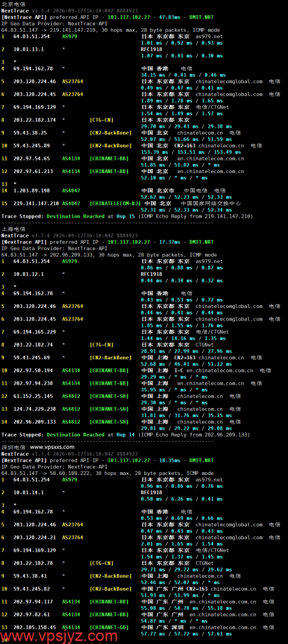288x644 pixels.
Task: Click the '上海电信' section heading
Action: (13, 229)
